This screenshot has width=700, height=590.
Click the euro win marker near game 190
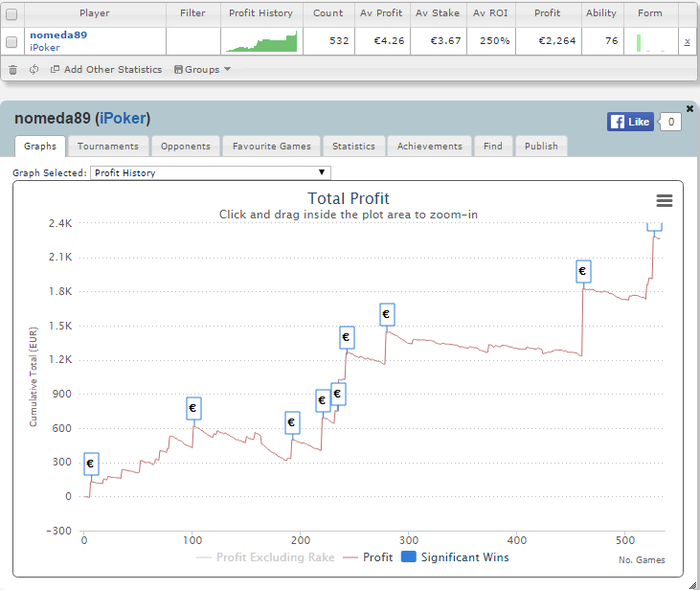coord(292,423)
